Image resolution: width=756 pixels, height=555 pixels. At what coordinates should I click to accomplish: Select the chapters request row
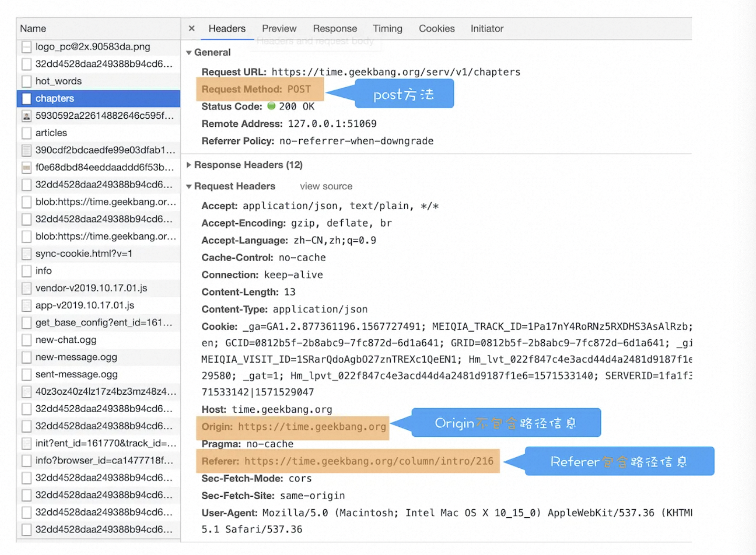click(98, 98)
